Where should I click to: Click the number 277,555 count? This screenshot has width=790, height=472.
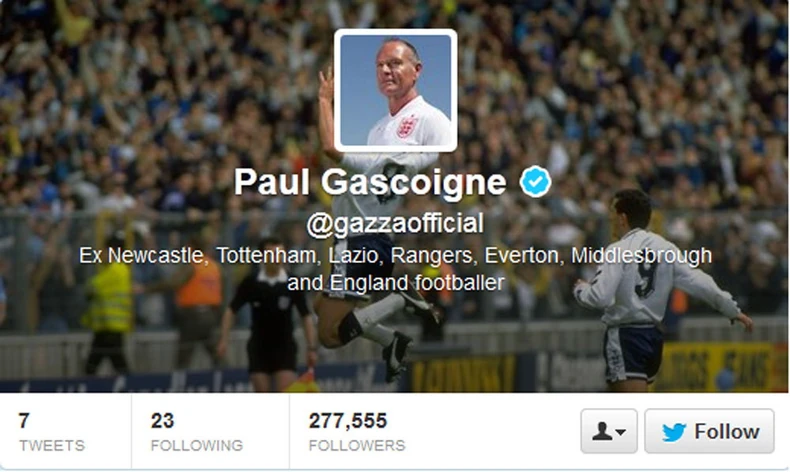point(348,421)
